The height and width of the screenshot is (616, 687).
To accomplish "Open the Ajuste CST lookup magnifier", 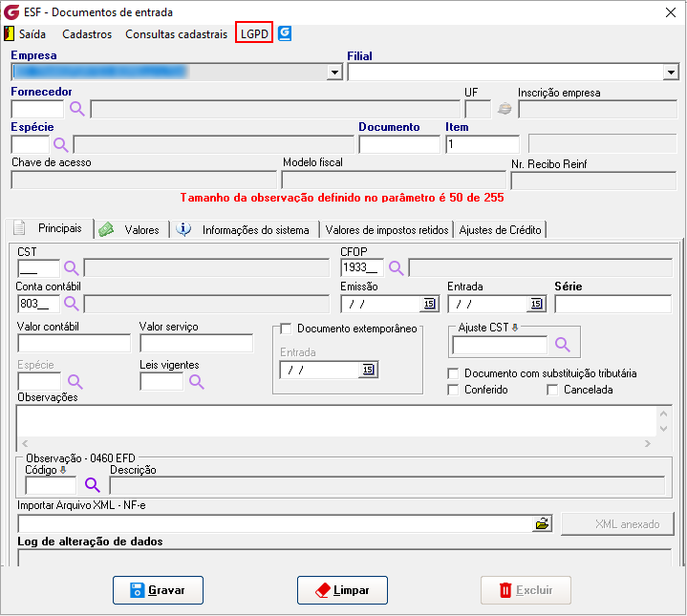I will pos(563,345).
